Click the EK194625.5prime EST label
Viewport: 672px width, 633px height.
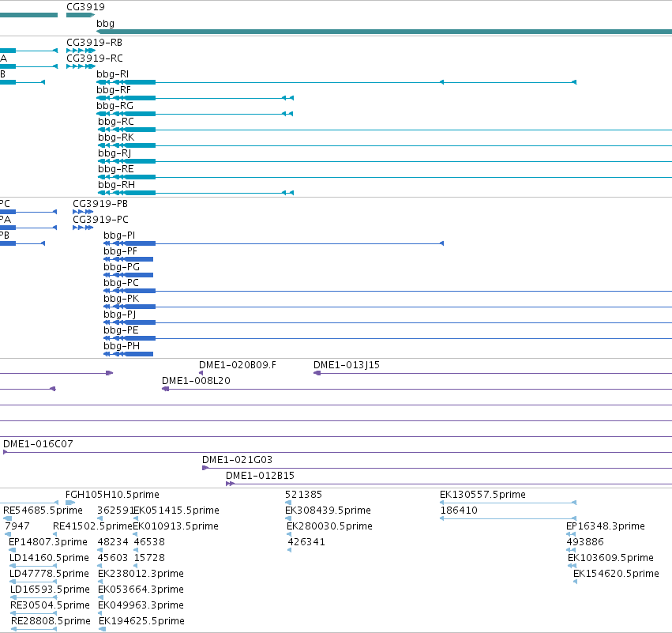142,621
